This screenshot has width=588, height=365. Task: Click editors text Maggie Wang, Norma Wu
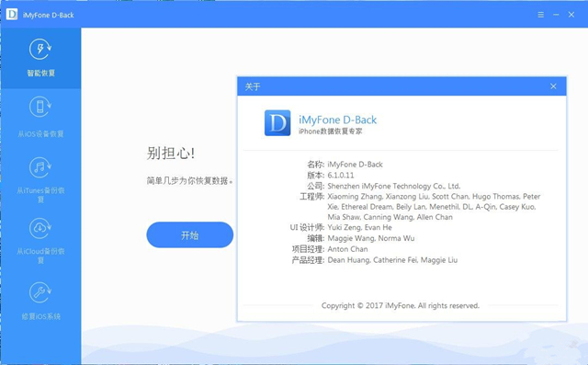point(371,238)
